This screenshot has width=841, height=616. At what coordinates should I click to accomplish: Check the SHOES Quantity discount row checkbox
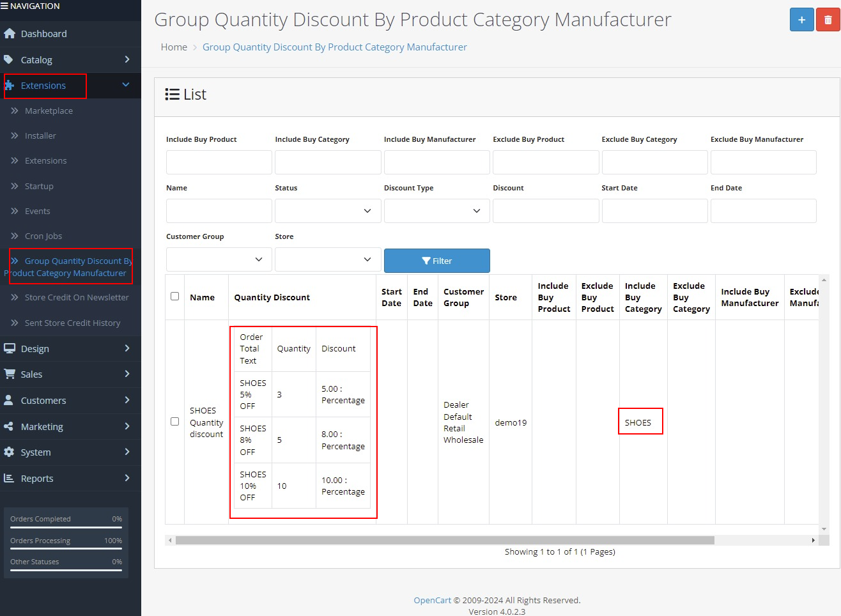click(x=174, y=422)
